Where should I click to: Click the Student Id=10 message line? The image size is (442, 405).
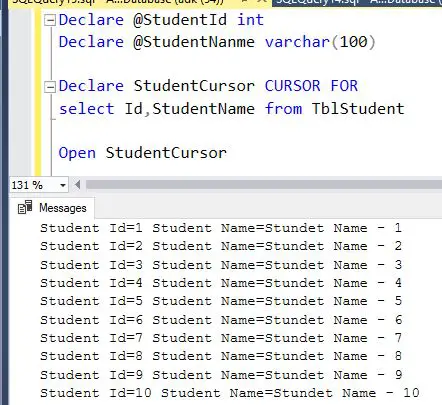[x=230, y=393]
